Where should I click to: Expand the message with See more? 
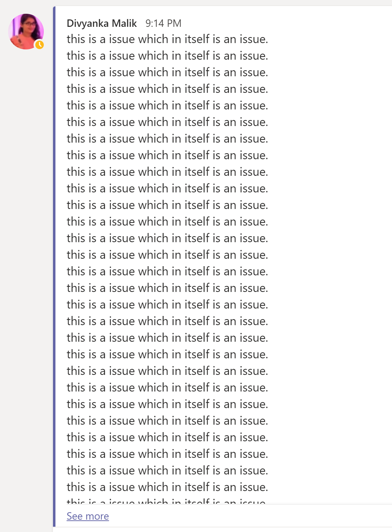tap(88, 516)
